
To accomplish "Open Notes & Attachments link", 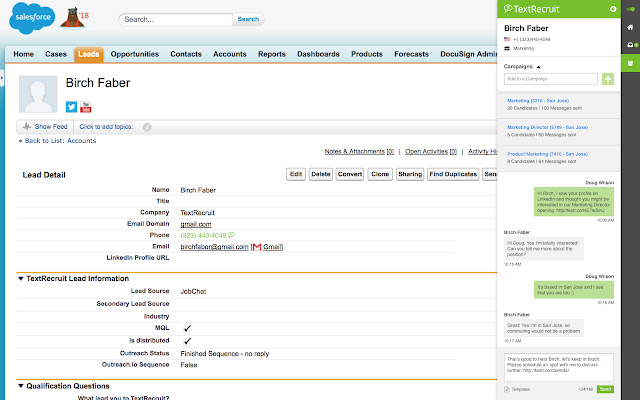I will point(359,151).
